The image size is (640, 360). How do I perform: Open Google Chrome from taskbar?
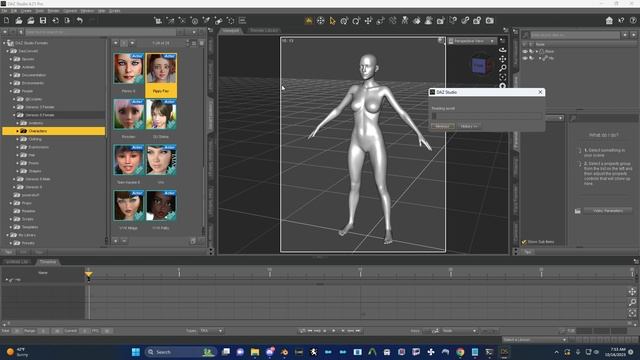click(x=460, y=352)
